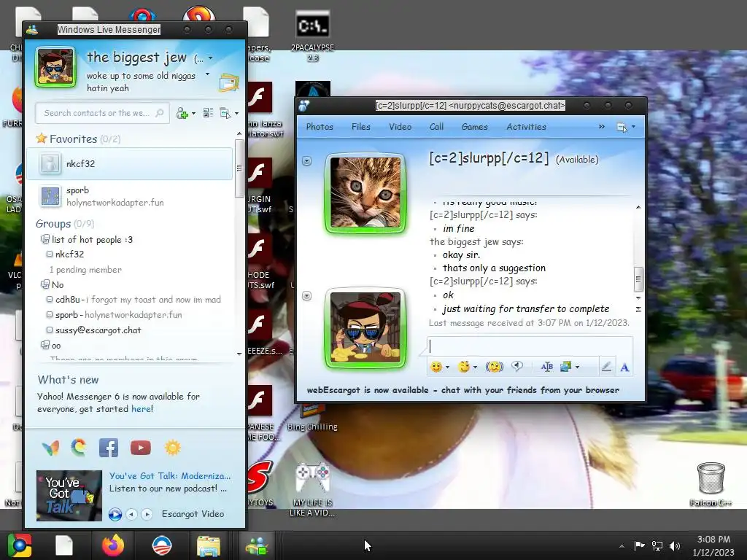Screen dimensions: 747x560
Task: Collapse my display picture arrow in chat
Action: pos(307,296)
